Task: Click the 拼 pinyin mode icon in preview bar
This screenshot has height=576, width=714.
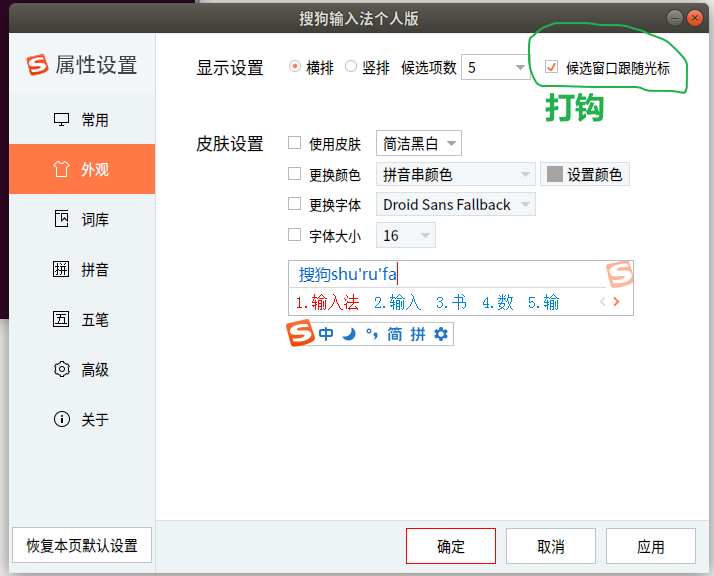Action: pos(418,334)
